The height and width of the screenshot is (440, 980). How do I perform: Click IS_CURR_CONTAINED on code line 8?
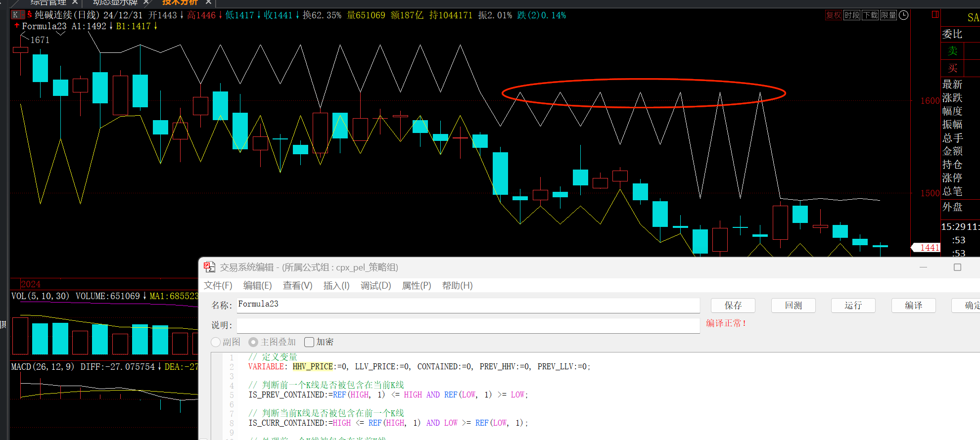coord(288,423)
